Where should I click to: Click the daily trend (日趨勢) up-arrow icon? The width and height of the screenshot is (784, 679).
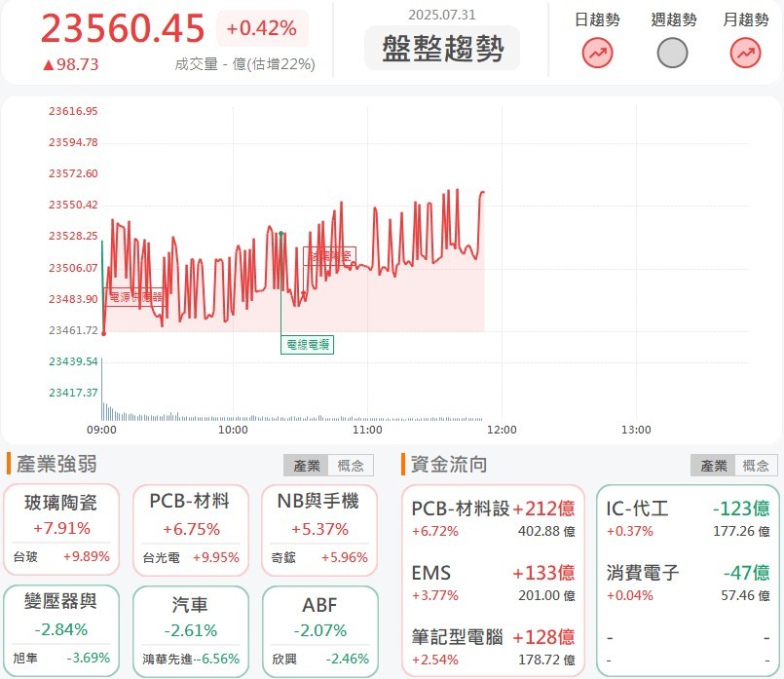(597, 53)
